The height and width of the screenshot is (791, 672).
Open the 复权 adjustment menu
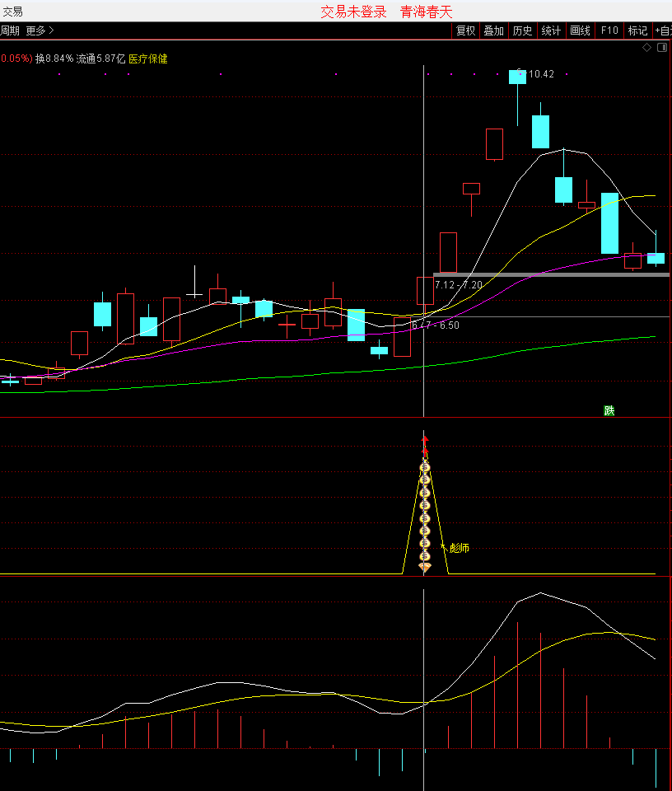[x=465, y=30]
